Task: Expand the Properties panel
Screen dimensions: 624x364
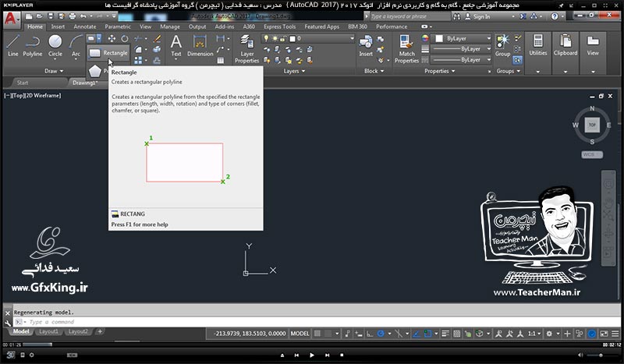Action: coord(439,71)
